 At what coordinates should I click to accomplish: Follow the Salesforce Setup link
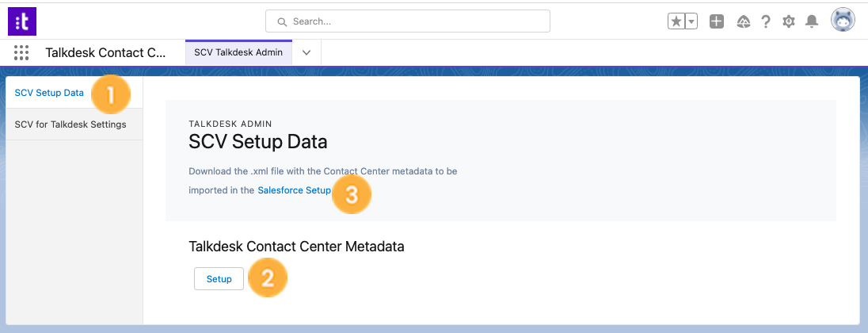tap(295, 190)
